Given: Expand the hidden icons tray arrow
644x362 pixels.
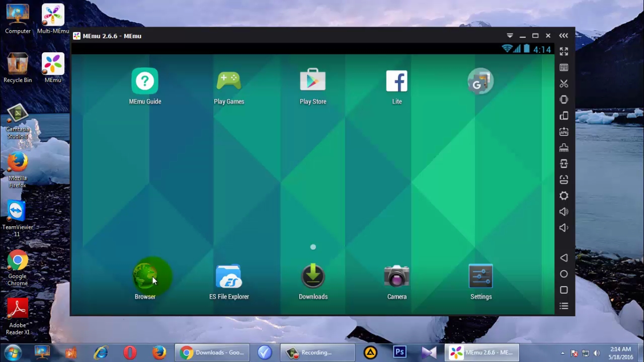Looking at the screenshot, I should click(x=562, y=352).
